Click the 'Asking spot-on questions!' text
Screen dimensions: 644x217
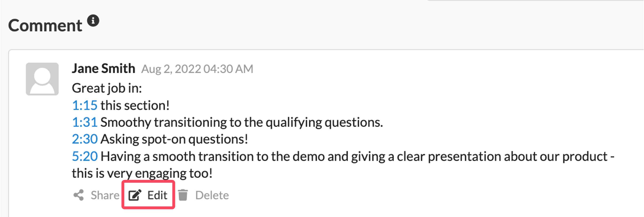(x=174, y=139)
